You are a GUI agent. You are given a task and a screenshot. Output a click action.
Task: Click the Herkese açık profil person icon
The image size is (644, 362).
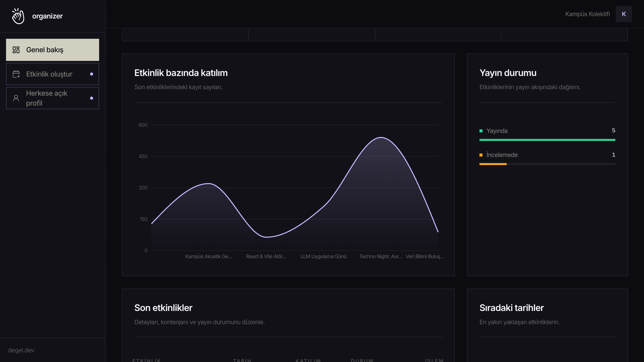click(x=16, y=98)
